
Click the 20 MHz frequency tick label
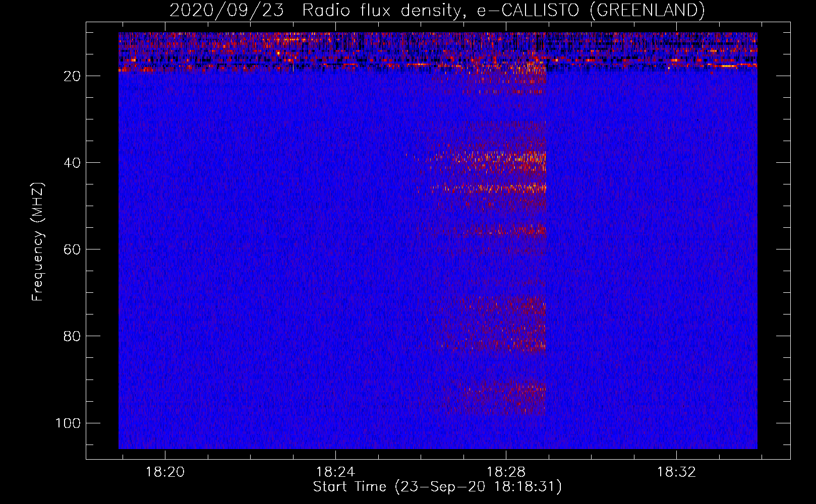(72, 76)
